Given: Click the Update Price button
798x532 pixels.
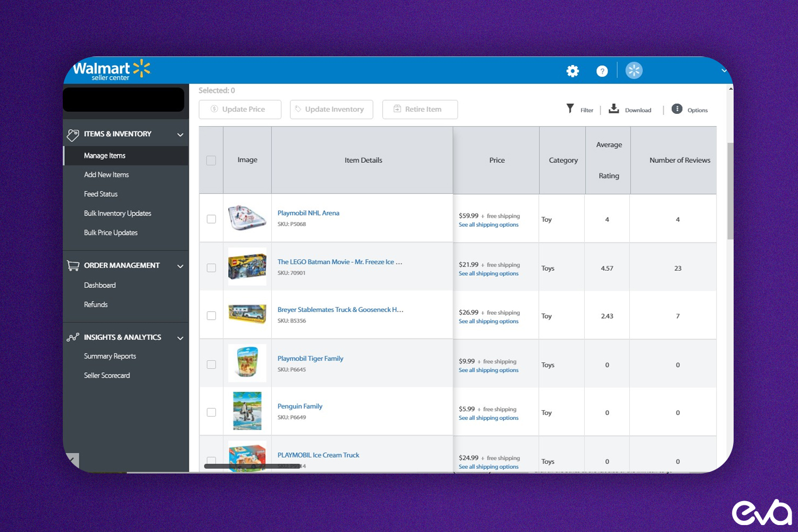Looking at the screenshot, I should pyautogui.click(x=240, y=109).
